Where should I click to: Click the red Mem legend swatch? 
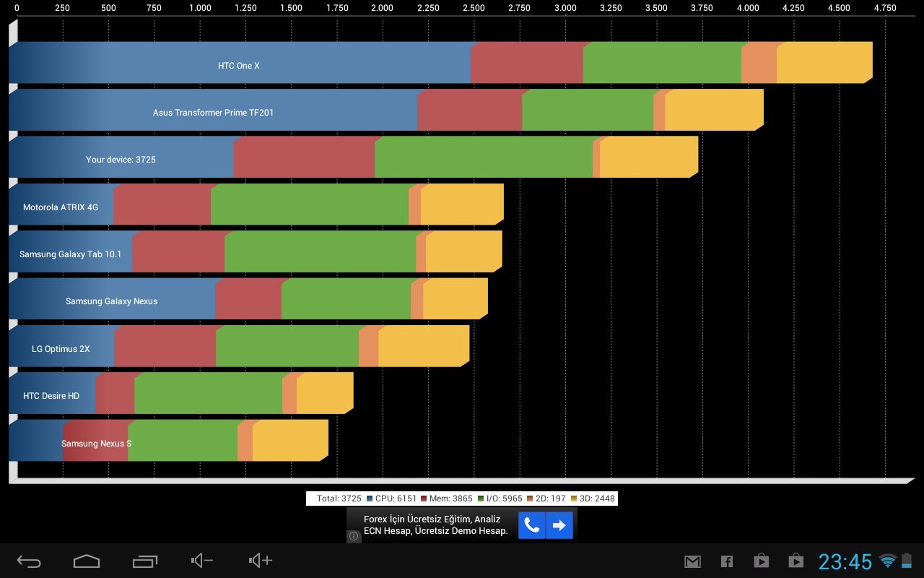(x=424, y=499)
